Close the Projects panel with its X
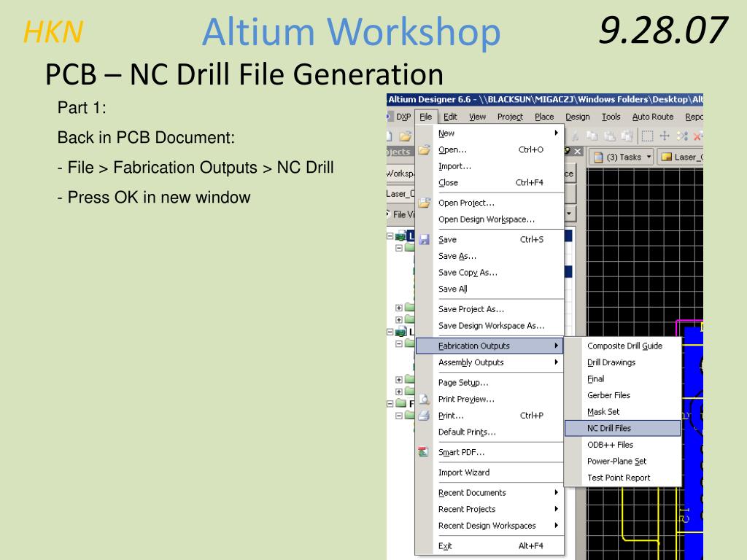Screen dimensions: 747x560 tap(578, 152)
